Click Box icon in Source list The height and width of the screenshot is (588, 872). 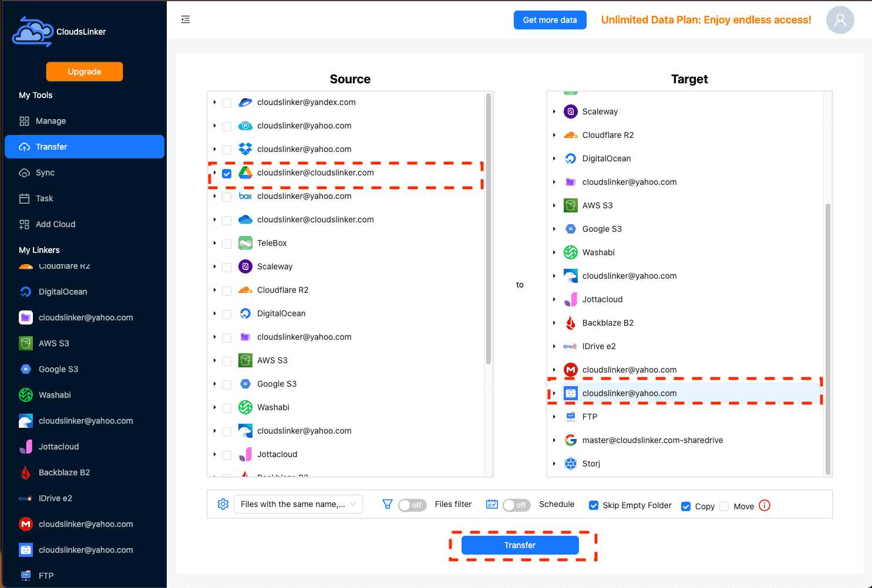click(245, 196)
